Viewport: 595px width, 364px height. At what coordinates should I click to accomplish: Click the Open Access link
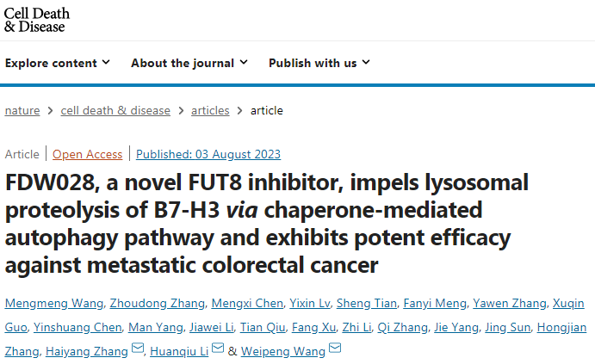pos(88,154)
